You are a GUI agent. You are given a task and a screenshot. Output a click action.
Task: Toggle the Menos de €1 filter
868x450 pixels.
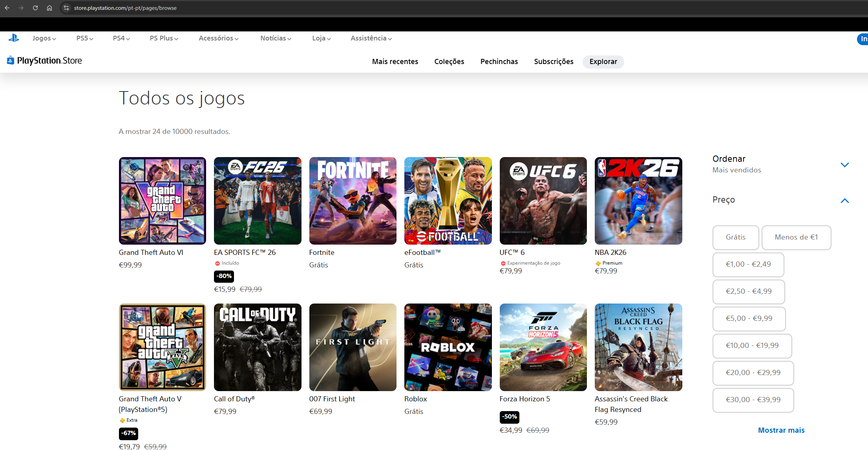[x=796, y=237]
